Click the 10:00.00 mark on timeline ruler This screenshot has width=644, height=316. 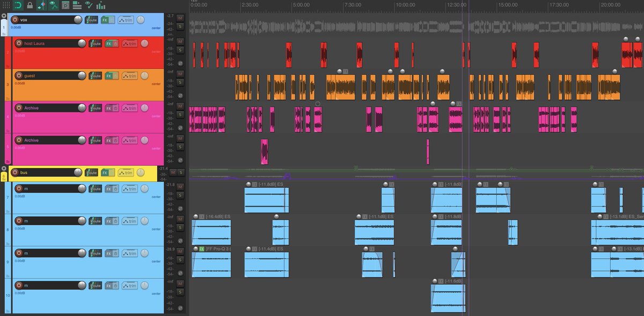[405, 4]
